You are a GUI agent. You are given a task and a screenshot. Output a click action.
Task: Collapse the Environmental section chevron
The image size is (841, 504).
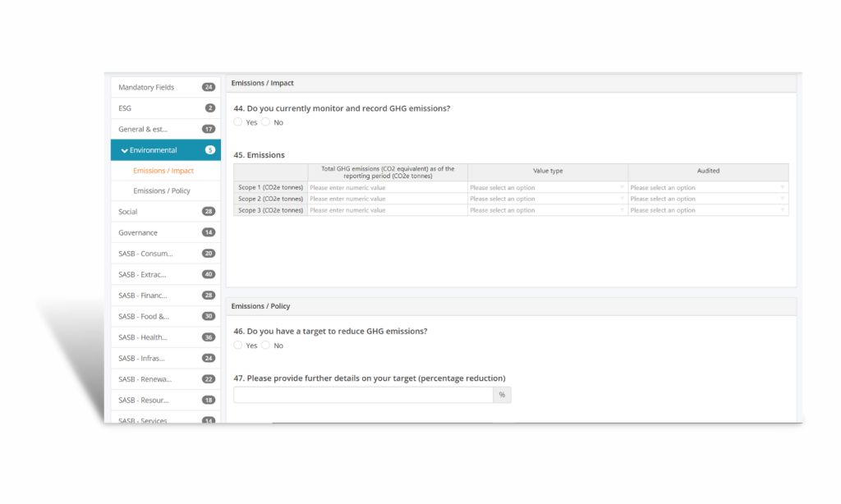[123, 149]
